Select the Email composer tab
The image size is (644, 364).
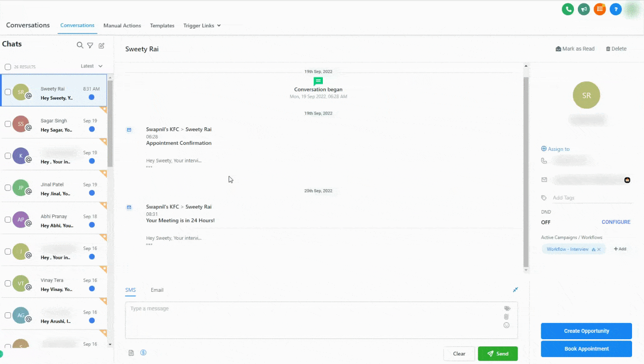(x=157, y=290)
